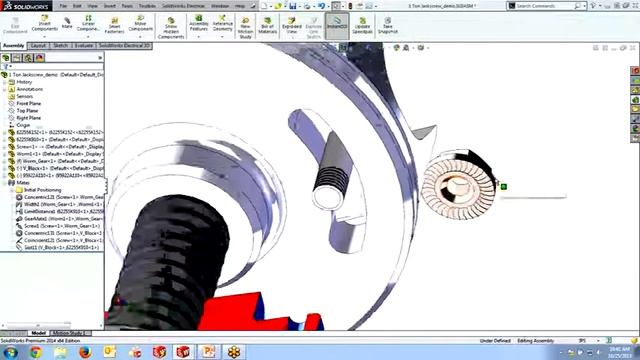Open the Insert menu
This screenshot has height=360, width=640.
coord(109,6)
